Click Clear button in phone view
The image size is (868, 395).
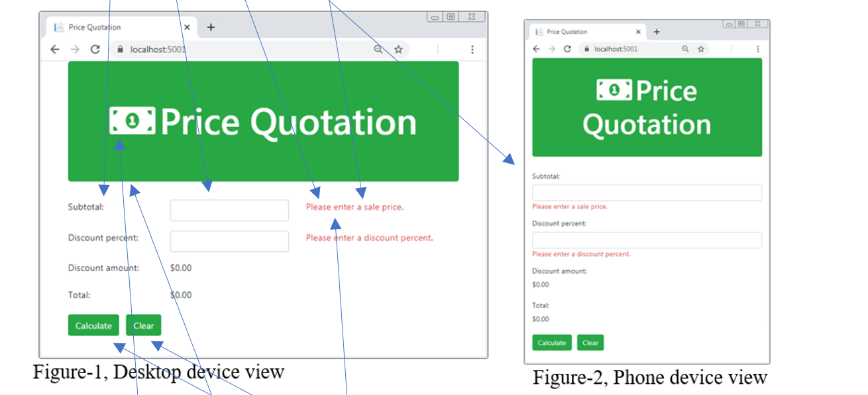point(590,343)
